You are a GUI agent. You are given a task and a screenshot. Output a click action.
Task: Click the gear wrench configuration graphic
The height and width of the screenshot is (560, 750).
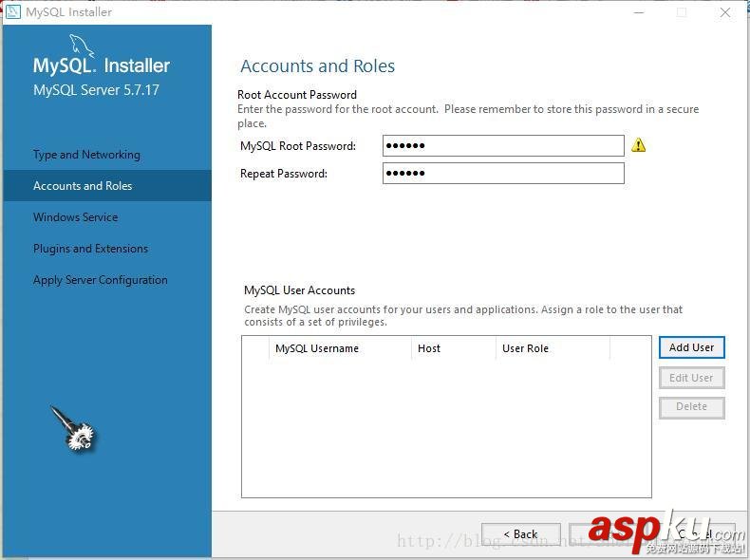[74, 428]
